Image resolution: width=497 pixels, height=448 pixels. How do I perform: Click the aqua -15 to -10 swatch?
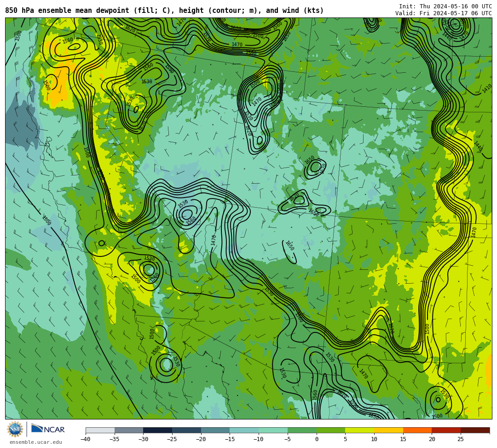pos(244,430)
